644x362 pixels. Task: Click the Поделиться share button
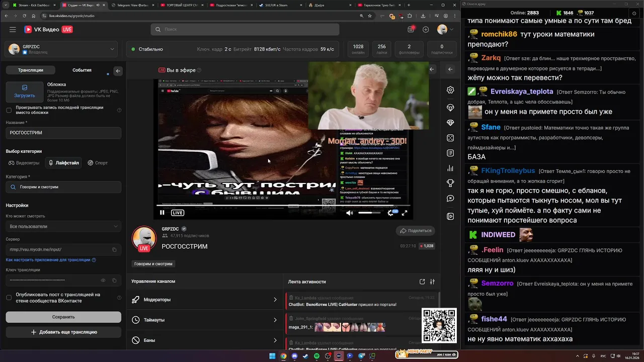(x=416, y=231)
